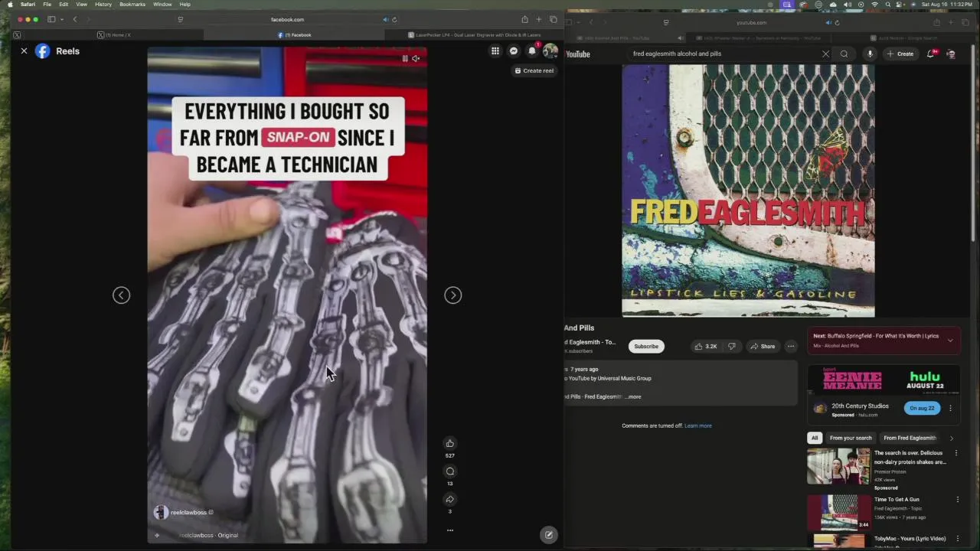The image size is (980, 551).
Task: Open the 20th Century Studios ad options
Action: [x=950, y=409]
